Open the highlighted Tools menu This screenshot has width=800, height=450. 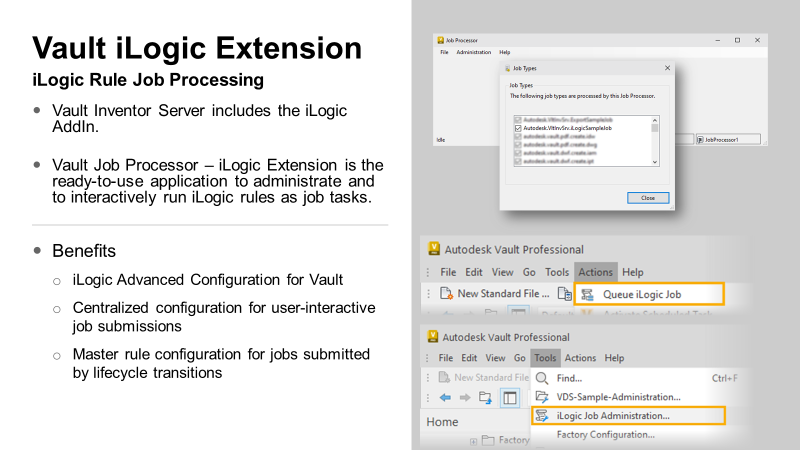tap(544, 358)
